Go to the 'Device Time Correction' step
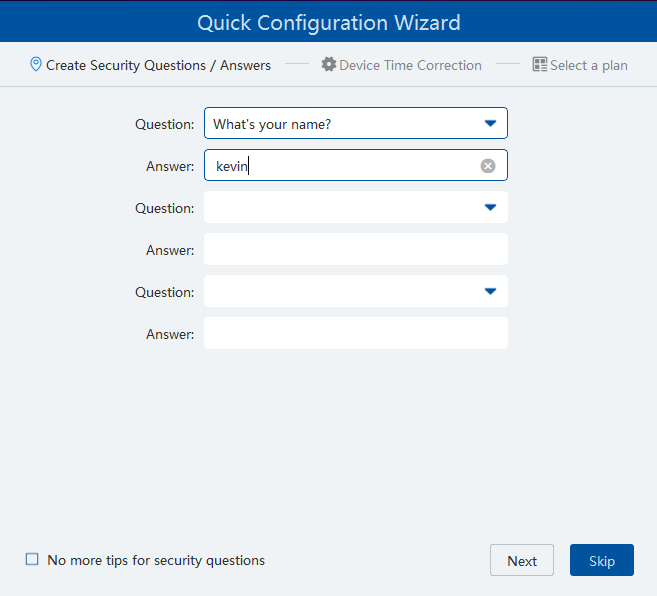This screenshot has width=657, height=596. pyautogui.click(x=410, y=65)
